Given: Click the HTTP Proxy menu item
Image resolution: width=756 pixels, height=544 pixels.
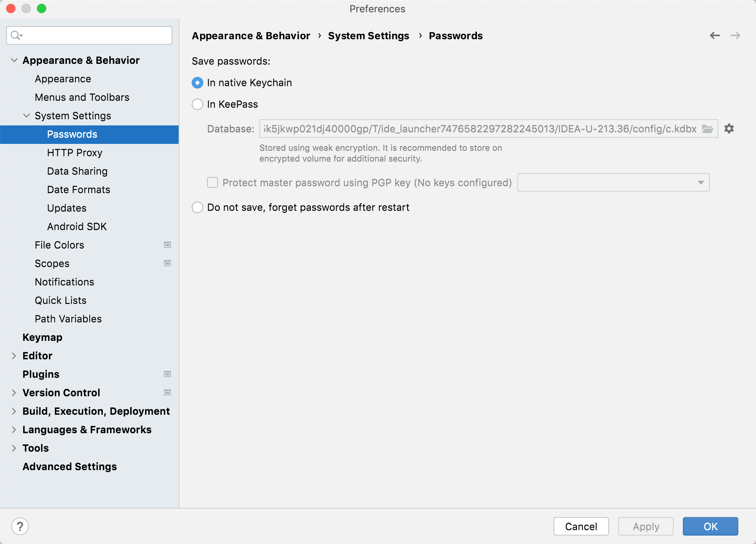Looking at the screenshot, I should click(75, 153).
